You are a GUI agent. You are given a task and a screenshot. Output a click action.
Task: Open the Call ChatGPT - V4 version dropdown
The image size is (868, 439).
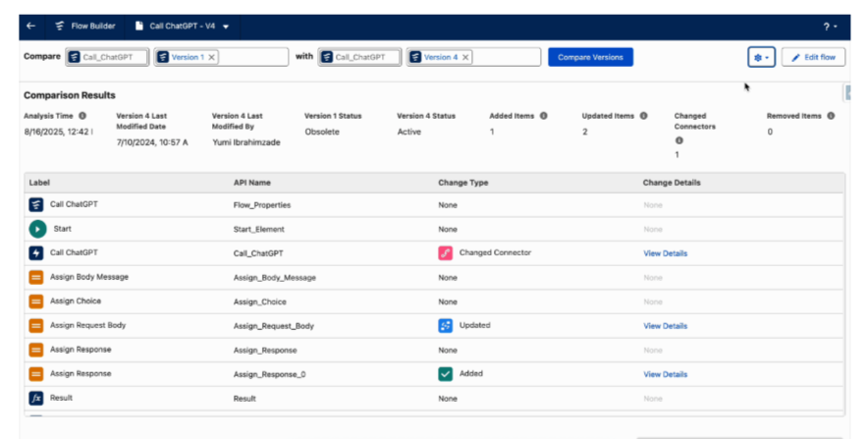click(x=226, y=27)
